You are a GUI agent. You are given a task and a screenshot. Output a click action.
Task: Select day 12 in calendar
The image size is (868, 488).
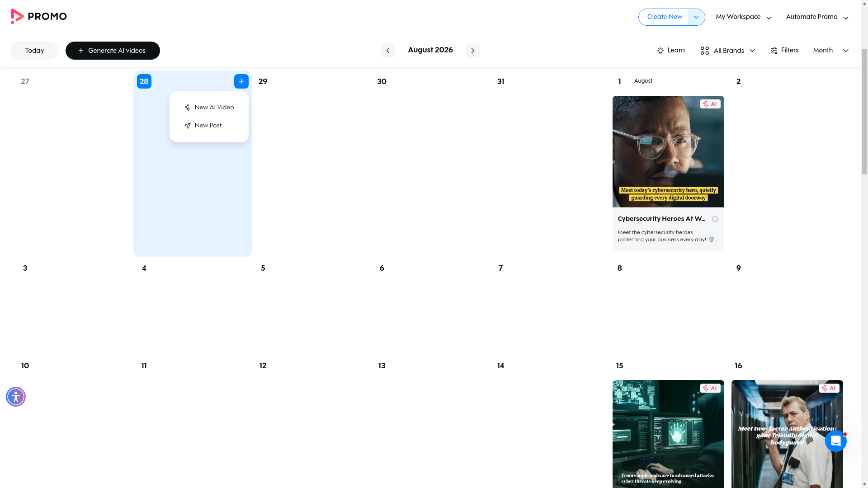click(x=263, y=366)
